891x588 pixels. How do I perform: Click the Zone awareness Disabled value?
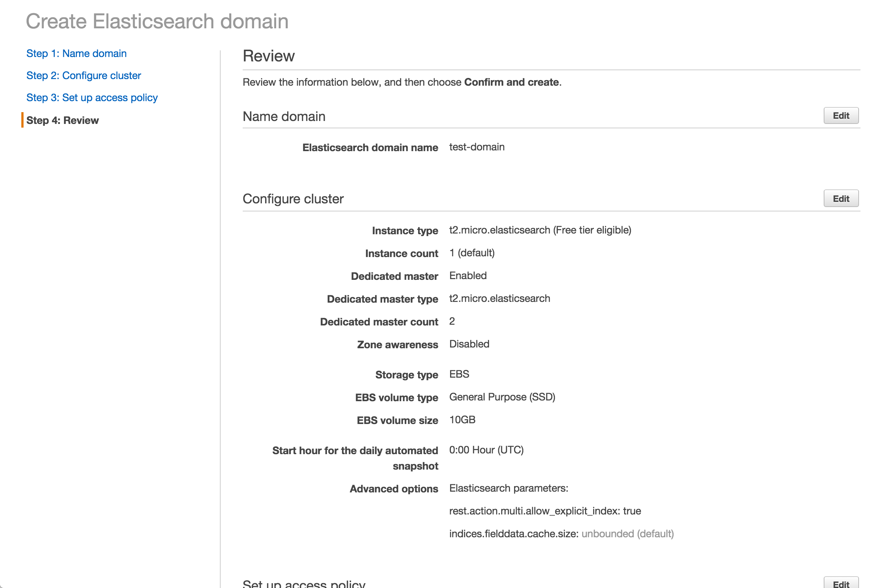[469, 344]
